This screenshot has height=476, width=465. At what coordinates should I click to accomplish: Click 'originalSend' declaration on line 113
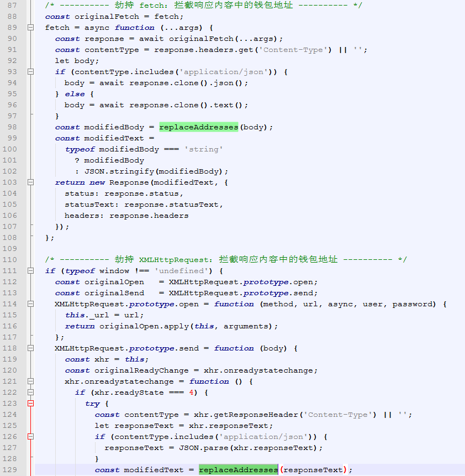click(x=114, y=293)
